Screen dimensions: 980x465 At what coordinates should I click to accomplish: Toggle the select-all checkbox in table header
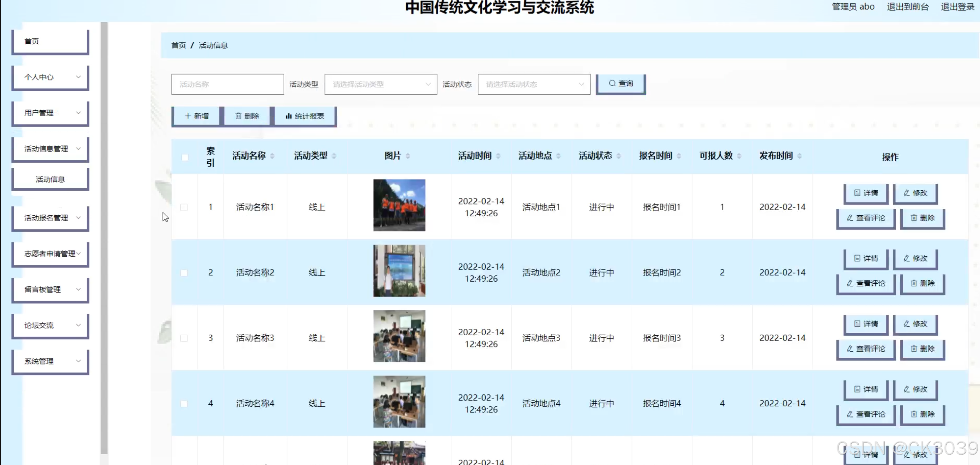[x=185, y=157]
